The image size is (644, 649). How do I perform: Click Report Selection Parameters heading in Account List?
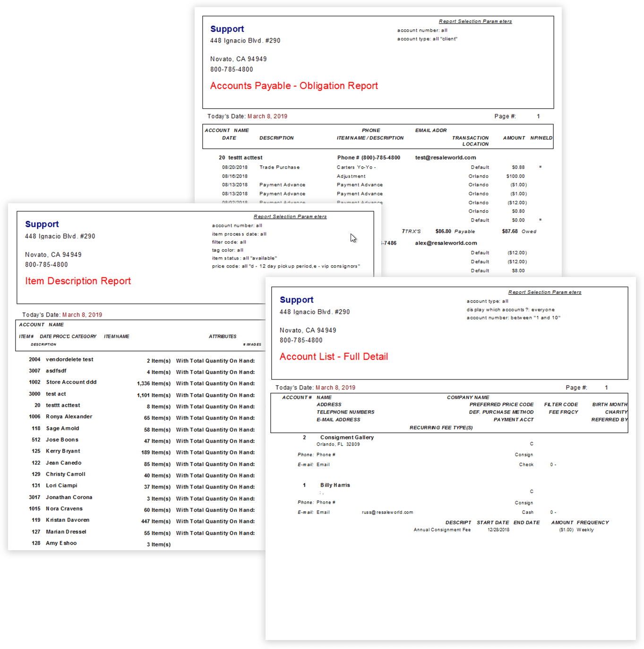coord(545,292)
